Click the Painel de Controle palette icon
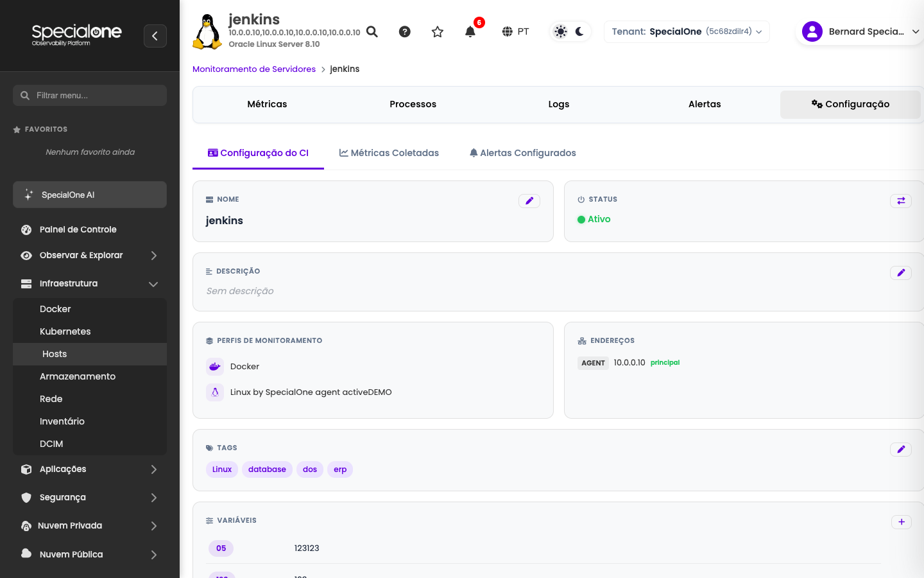The height and width of the screenshot is (578, 924). [x=26, y=229]
